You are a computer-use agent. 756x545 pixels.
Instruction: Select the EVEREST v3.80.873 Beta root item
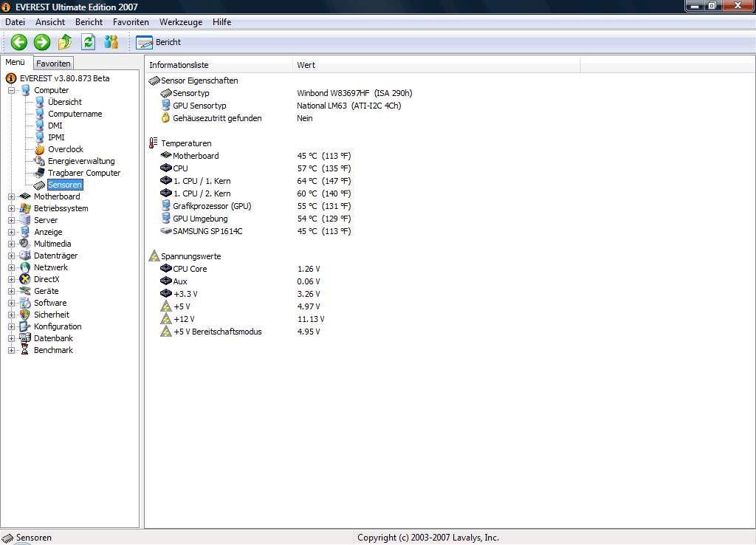pos(65,78)
